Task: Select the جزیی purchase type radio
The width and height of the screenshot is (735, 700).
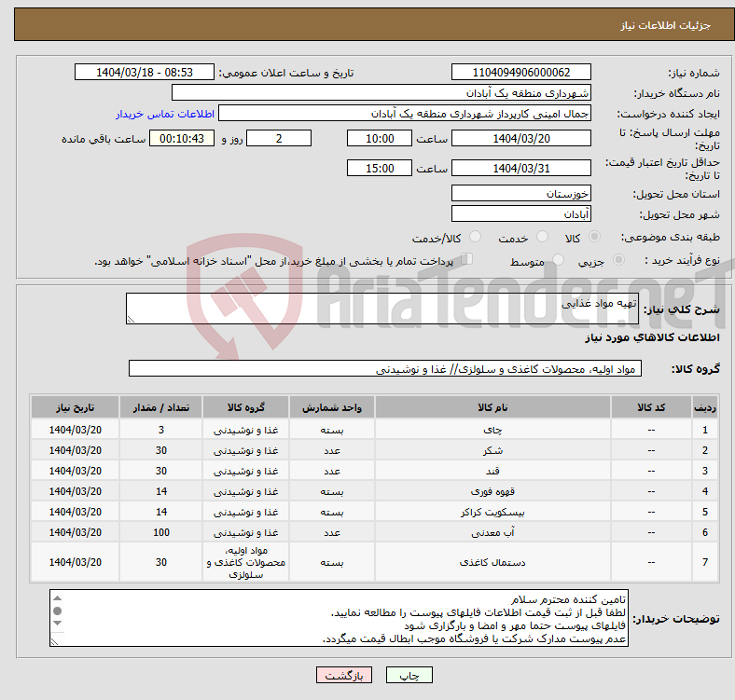Action: pos(618,259)
